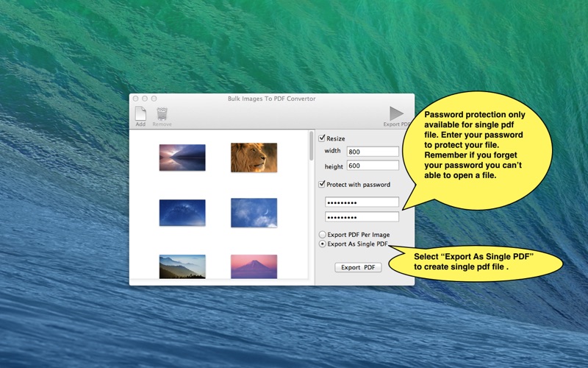588x368 pixels.
Task: Click the confirm password field
Action: (362, 216)
